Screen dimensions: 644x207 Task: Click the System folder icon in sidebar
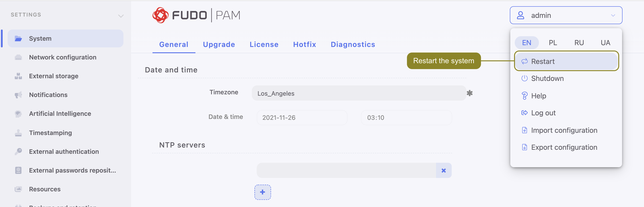(18, 38)
